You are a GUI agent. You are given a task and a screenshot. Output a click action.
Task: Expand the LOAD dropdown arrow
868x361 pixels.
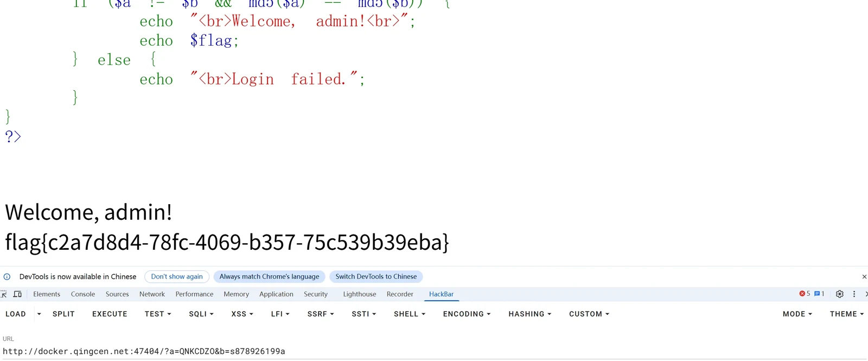pyautogui.click(x=39, y=314)
